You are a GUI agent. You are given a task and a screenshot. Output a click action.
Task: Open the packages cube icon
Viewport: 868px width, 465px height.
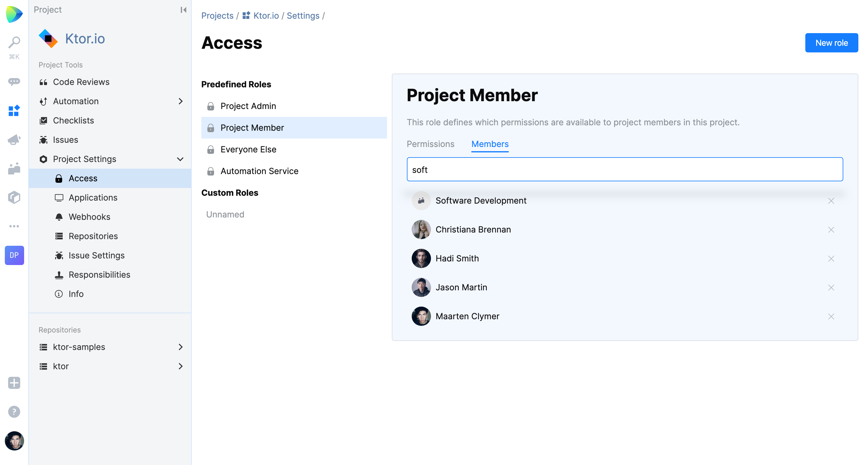tap(14, 197)
